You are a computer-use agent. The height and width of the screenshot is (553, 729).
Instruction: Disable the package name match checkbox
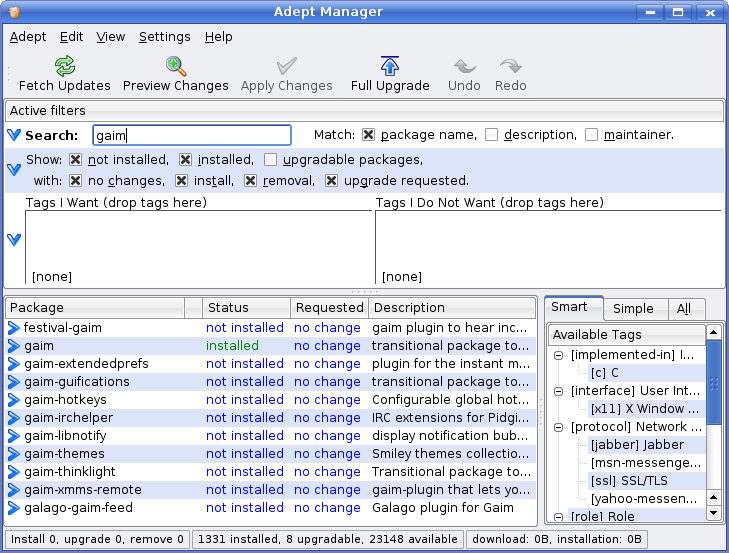pyautogui.click(x=369, y=135)
